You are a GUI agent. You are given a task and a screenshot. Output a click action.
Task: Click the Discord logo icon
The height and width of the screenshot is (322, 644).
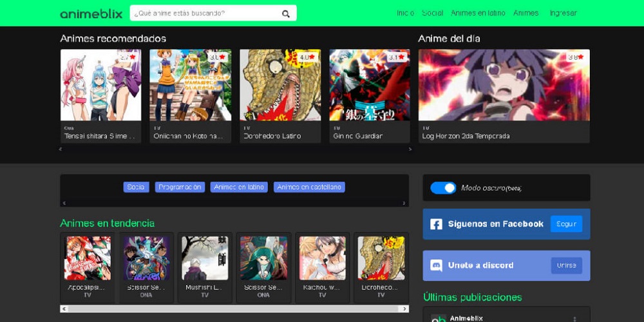coord(436,265)
